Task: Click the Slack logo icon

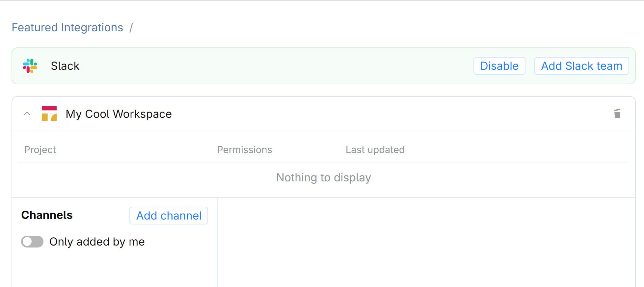Action: pyautogui.click(x=30, y=66)
